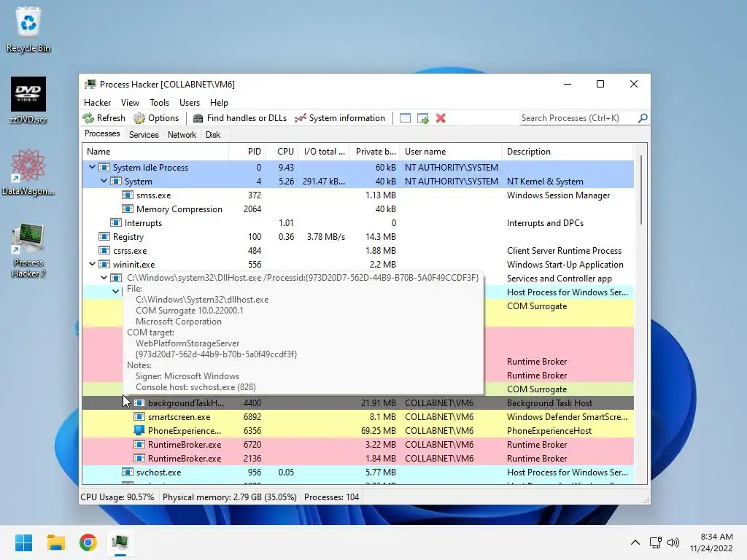Screen dimensions: 747x560
Task: Select the Registry process row
Action: (357, 236)
